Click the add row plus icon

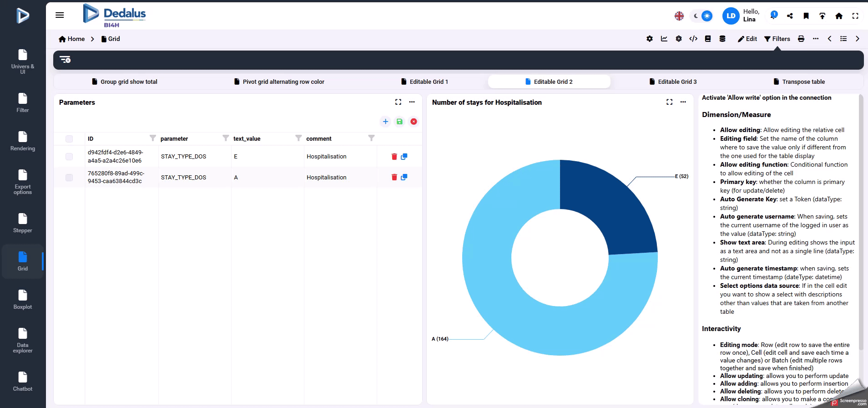point(385,122)
